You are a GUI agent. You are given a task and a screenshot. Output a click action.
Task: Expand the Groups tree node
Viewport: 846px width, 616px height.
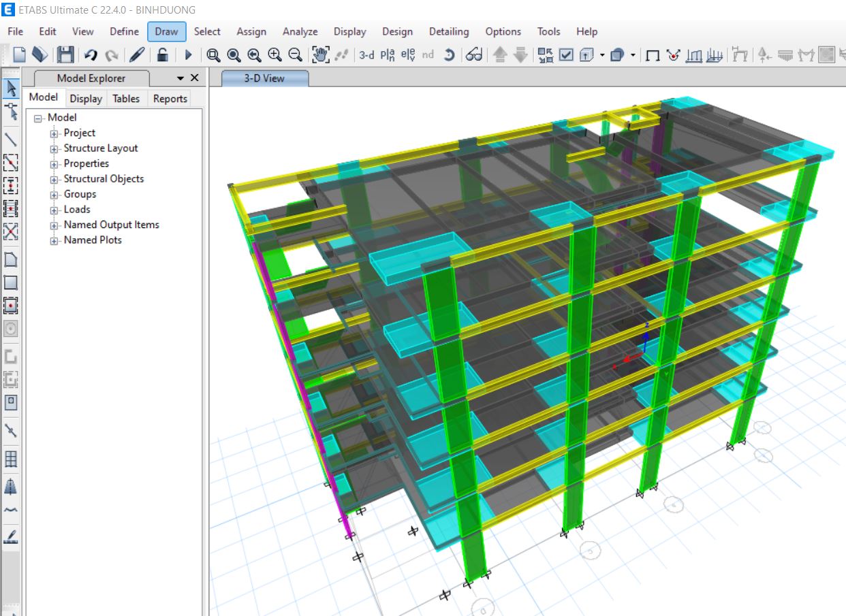[54, 195]
